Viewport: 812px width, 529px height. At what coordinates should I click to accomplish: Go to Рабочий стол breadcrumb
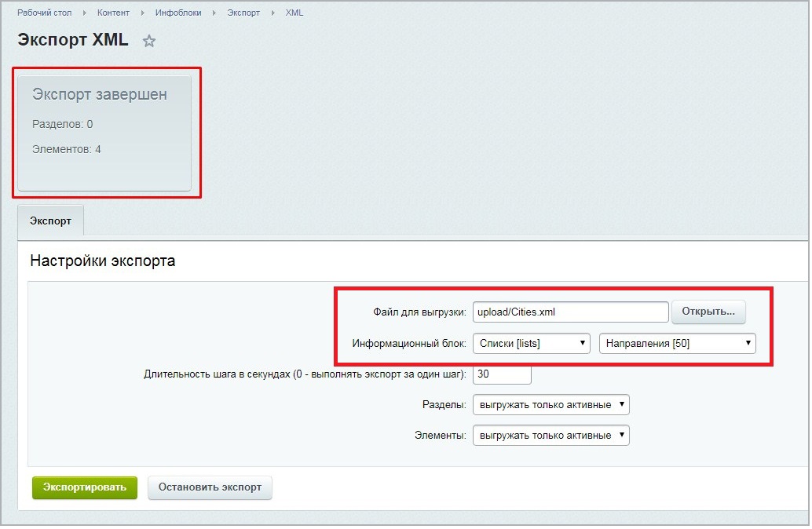click(x=46, y=13)
